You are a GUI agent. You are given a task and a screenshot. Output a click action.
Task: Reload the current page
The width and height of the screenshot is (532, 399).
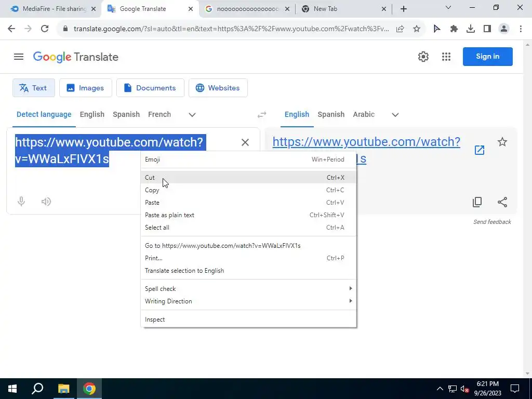coord(45,29)
